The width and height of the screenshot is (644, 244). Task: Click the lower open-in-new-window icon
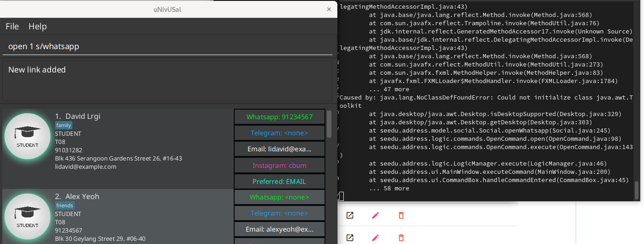350,238
